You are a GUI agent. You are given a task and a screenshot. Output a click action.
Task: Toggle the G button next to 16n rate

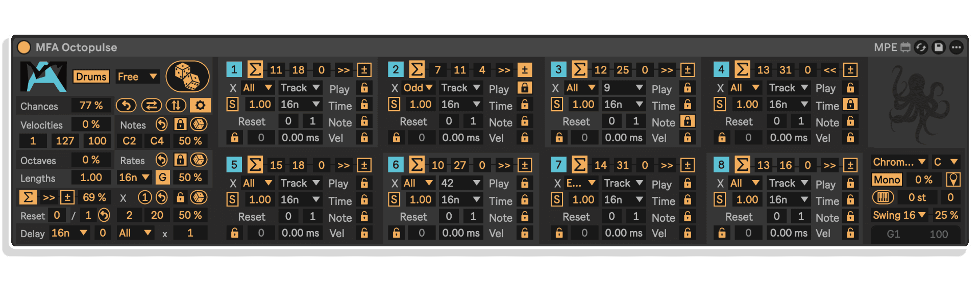[x=162, y=177]
